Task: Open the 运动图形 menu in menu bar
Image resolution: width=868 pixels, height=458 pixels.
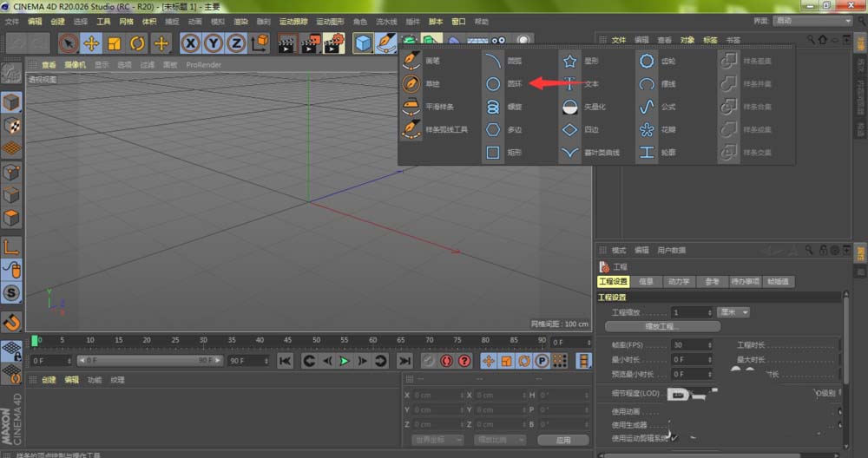Action: (329, 21)
